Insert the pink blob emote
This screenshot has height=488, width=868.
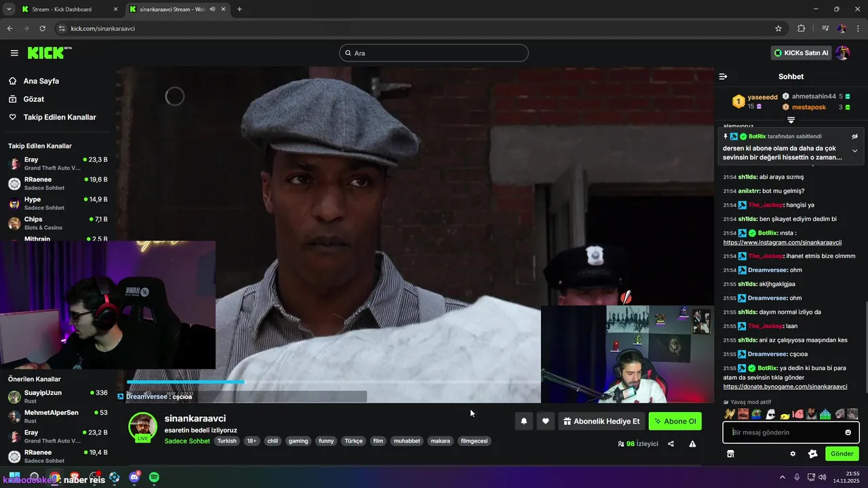pyautogui.click(x=798, y=413)
